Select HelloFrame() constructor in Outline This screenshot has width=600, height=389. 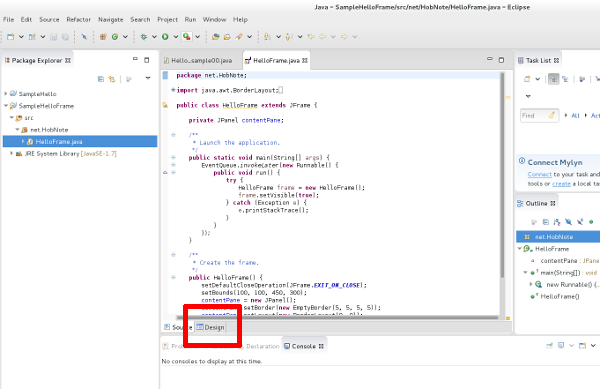click(560, 296)
